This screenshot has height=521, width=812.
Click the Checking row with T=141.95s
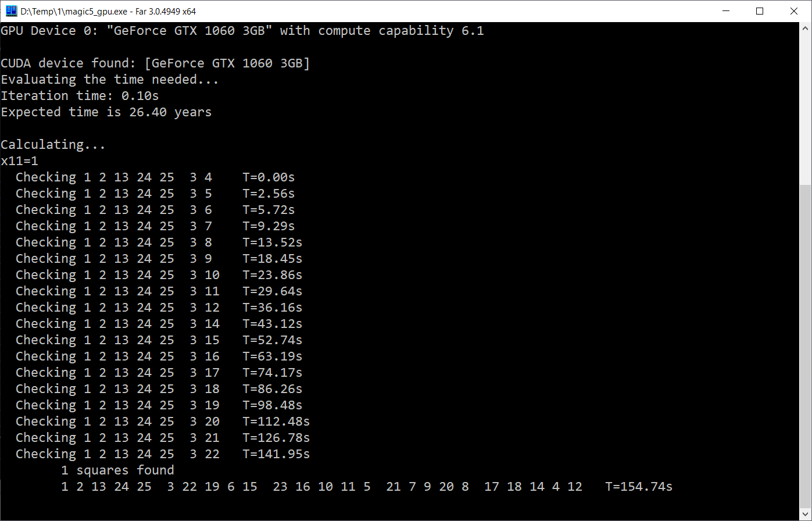click(163, 454)
